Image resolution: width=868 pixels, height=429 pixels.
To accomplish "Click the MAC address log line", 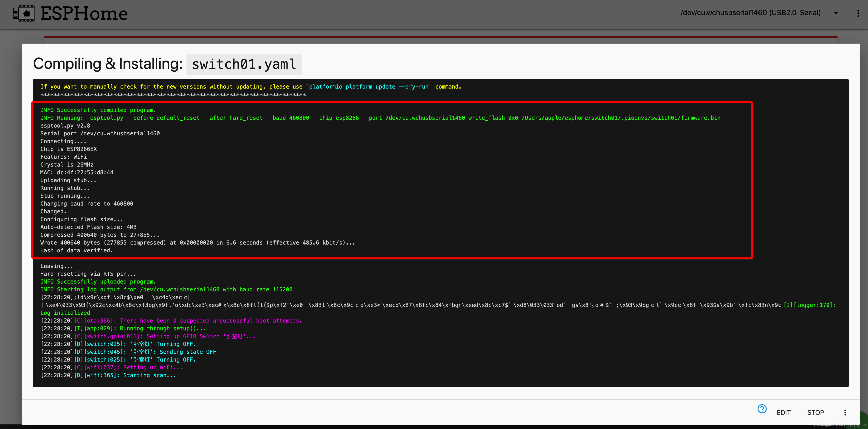I will click(77, 173).
